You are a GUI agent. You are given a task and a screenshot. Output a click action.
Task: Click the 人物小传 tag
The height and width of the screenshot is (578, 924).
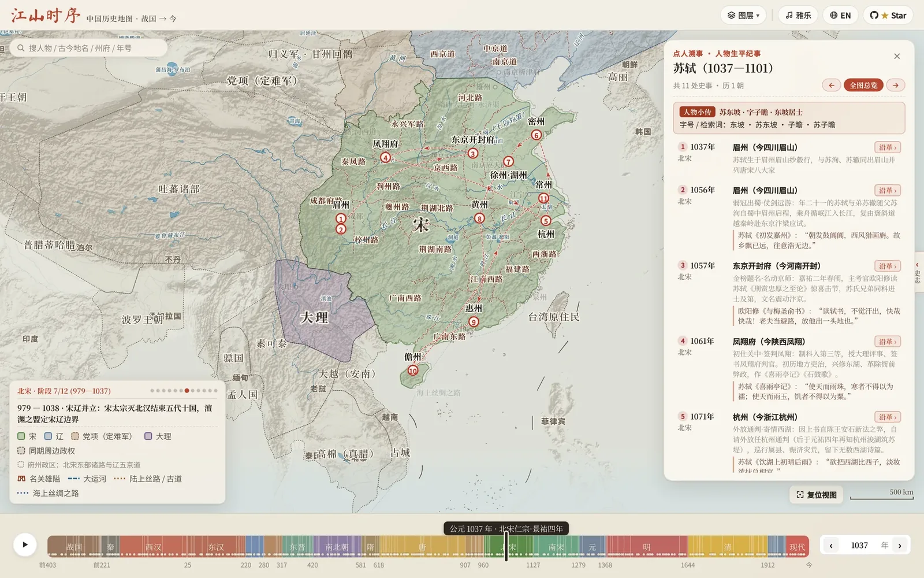pyautogui.click(x=698, y=112)
